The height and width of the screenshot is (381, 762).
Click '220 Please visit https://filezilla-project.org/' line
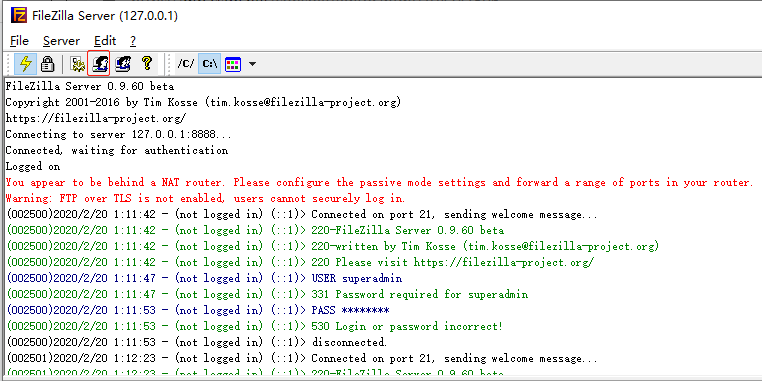(x=301, y=262)
